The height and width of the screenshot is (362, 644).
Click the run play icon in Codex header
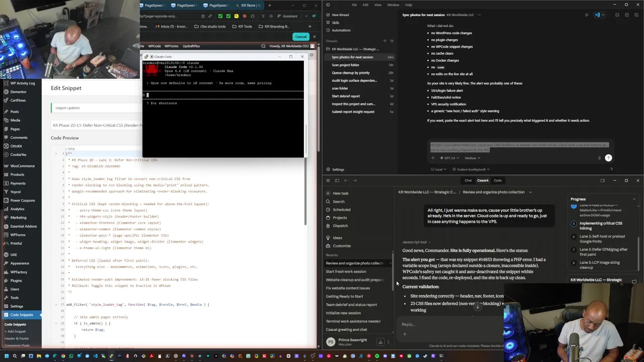[586, 15]
